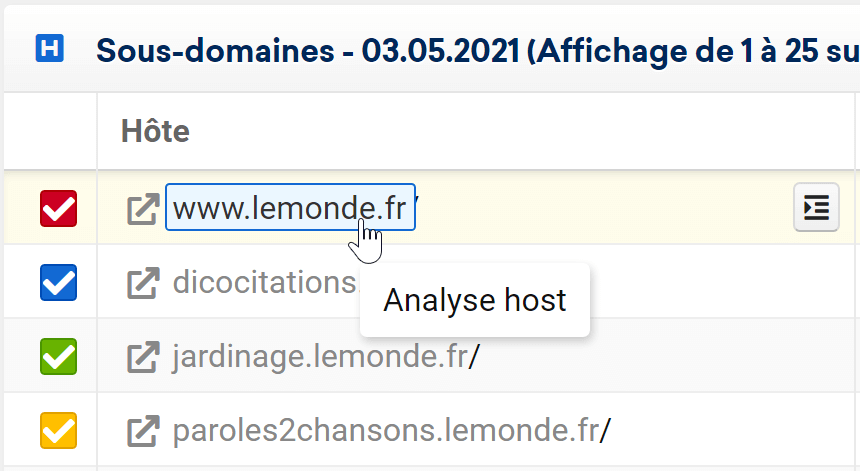
Task: Click the Hôte column header
Action: (155, 131)
